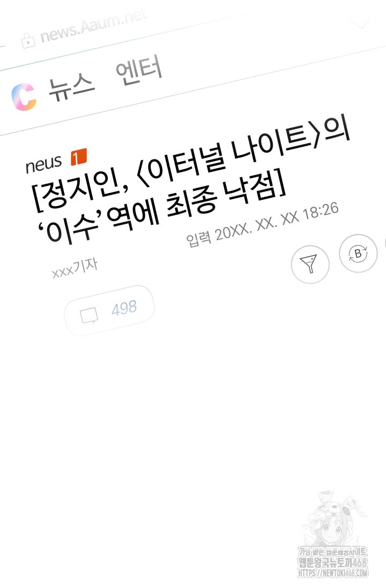
Task: Open the xxx기자 reporter byline
Action: click(75, 269)
